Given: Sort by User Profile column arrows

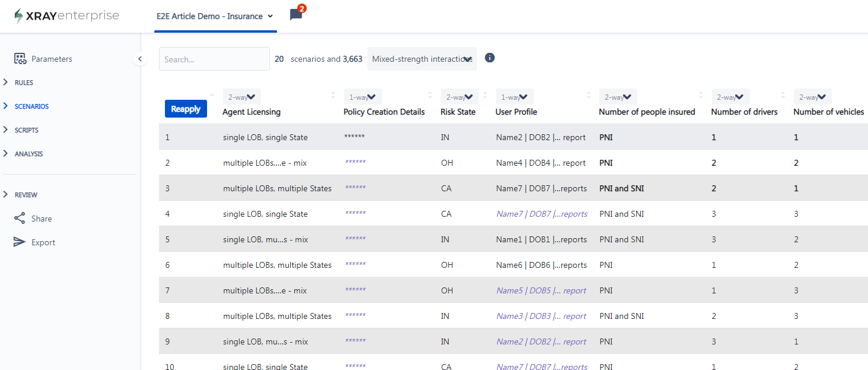Looking at the screenshot, I should (588, 96).
